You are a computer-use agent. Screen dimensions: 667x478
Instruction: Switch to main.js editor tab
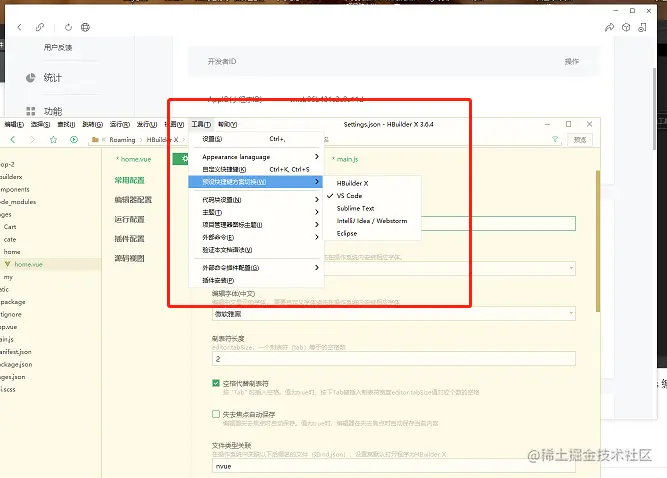[x=345, y=159]
